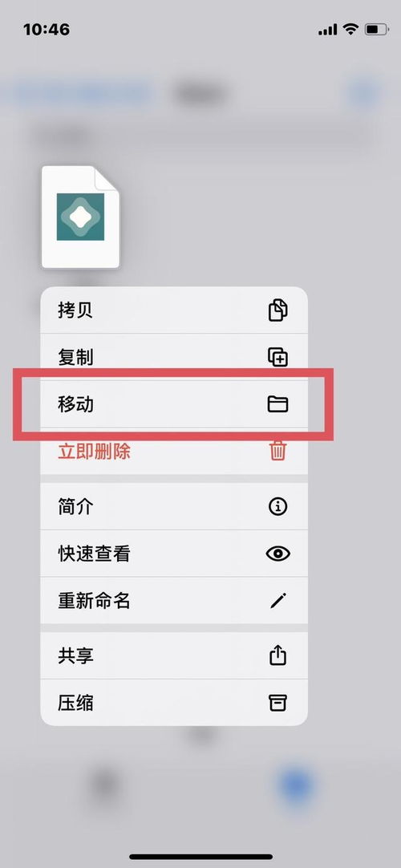The image size is (401, 868).
Task: Tap the 简介 info circle icon
Action: [277, 506]
